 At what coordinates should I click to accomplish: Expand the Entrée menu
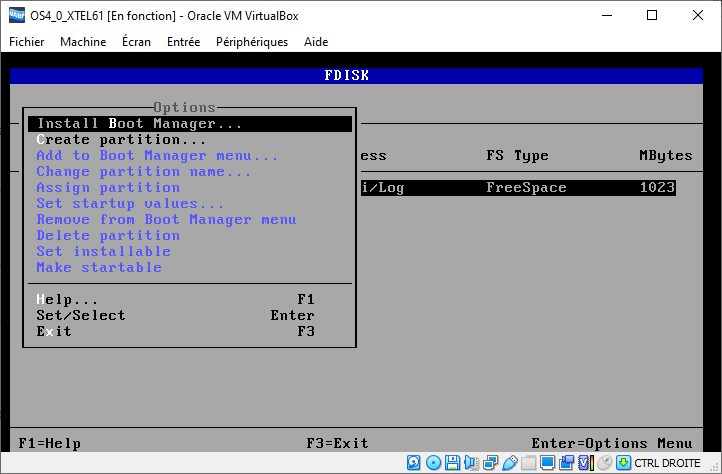point(183,42)
